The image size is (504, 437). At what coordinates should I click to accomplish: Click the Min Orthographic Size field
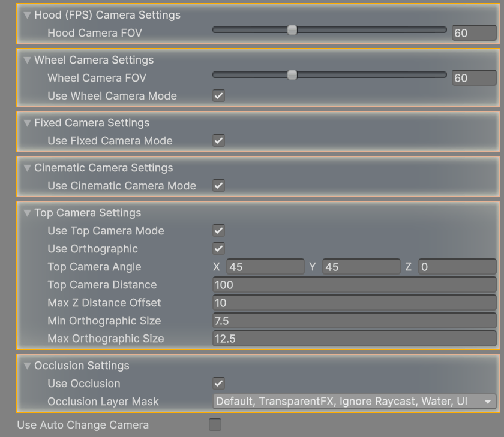point(355,321)
